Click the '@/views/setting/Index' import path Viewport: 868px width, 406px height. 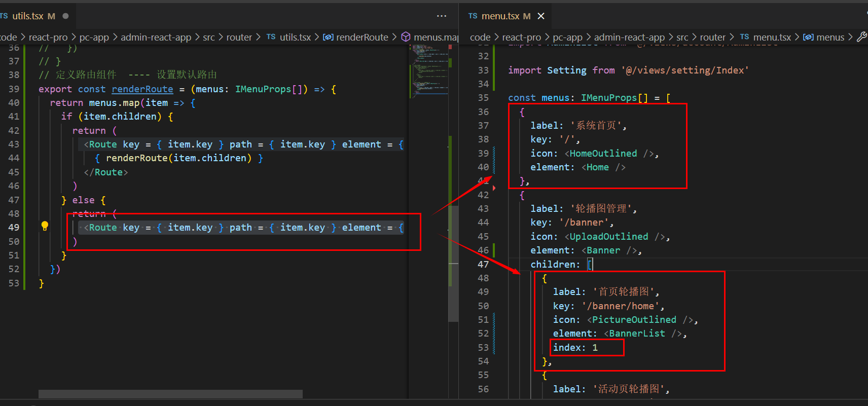coord(685,70)
